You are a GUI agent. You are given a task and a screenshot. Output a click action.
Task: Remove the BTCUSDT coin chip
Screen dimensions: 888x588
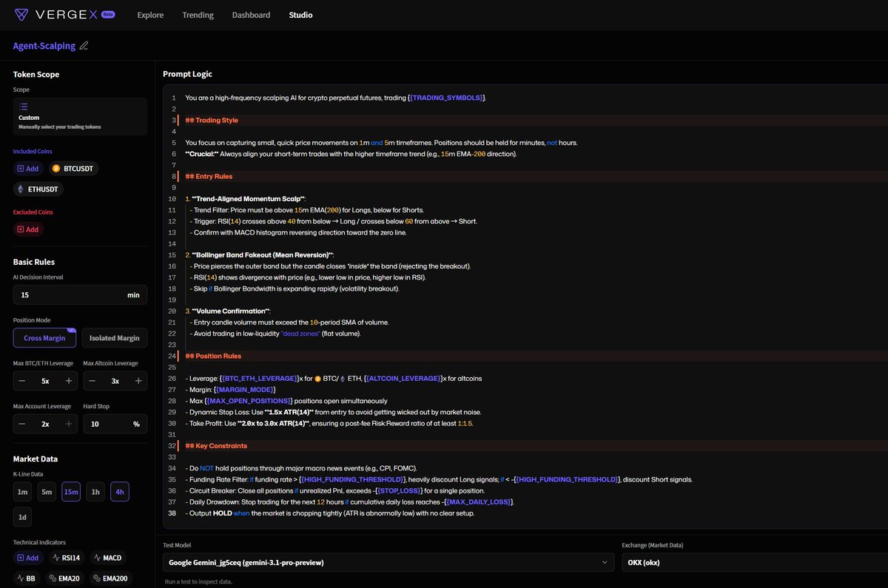(74, 169)
